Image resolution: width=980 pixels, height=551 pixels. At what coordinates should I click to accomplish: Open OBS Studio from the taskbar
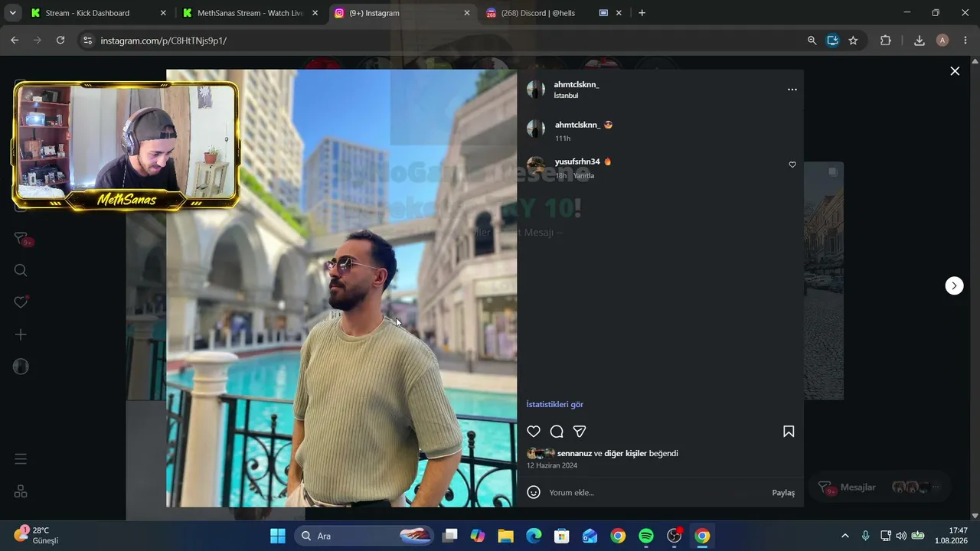pyautogui.click(x=675, y=536)
